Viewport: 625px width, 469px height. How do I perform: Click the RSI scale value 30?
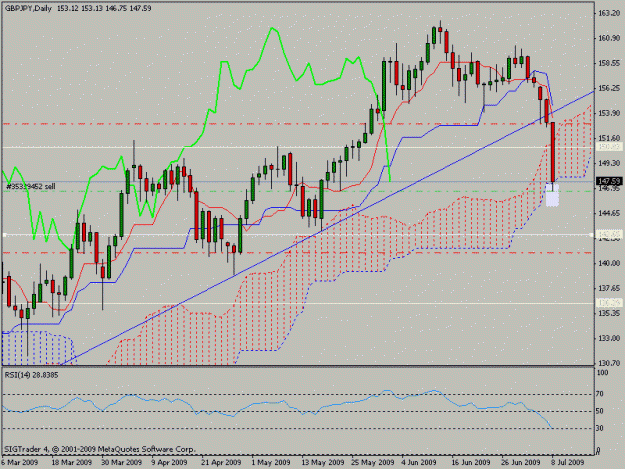click(x=600, y=428)
